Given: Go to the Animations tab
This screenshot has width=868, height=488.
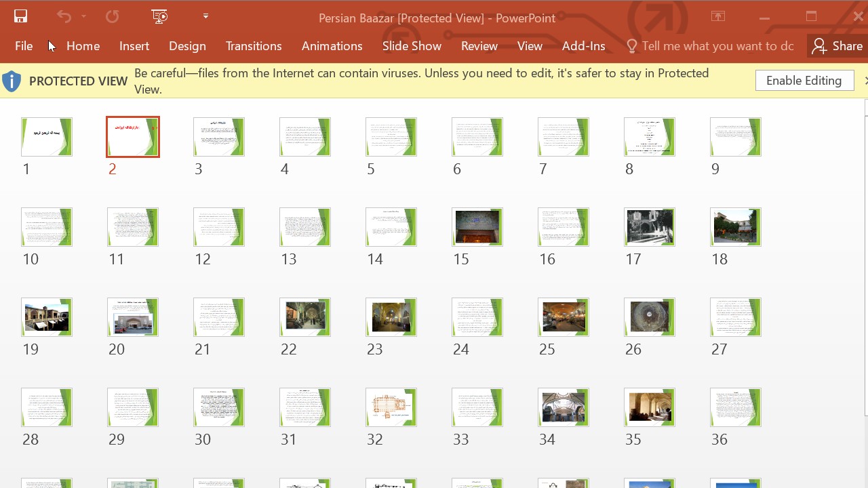Looking at the screenshot, I should pyautogui.click(x=332, y=46).
